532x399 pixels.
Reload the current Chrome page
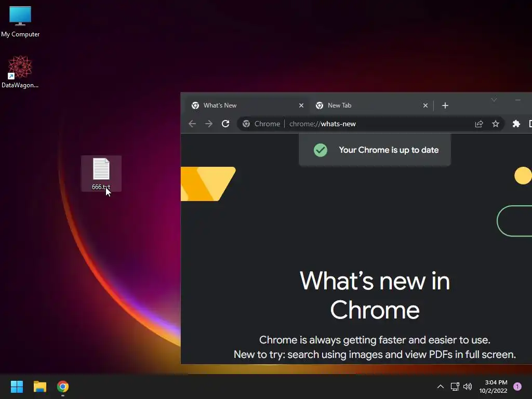225,124
